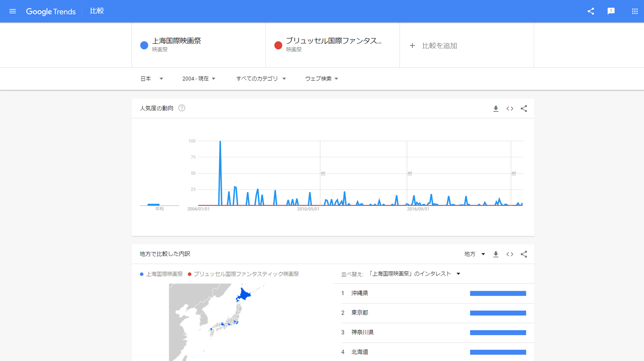Open the 日本 region dropdown

point(152,79)
